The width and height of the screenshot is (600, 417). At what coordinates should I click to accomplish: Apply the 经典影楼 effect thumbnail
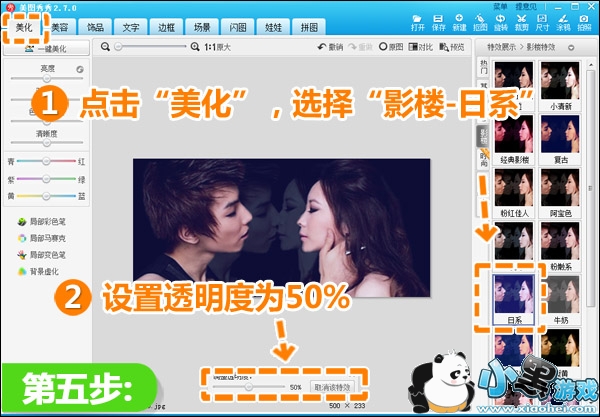514,139
